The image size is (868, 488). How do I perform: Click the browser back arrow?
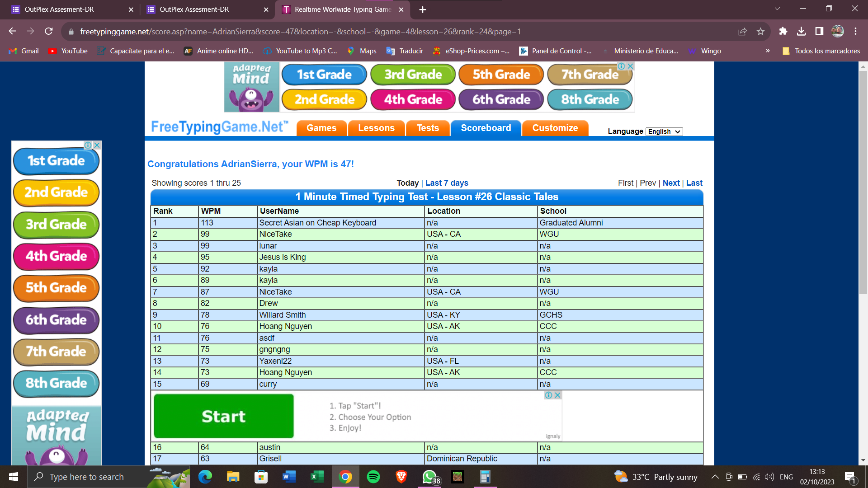click(x=12, y=31)
